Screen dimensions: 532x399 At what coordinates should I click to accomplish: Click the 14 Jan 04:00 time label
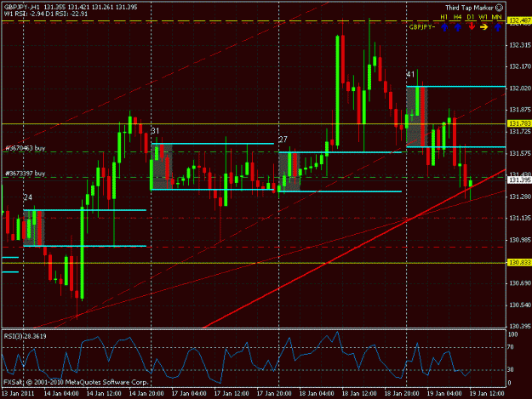click(61, 394)
